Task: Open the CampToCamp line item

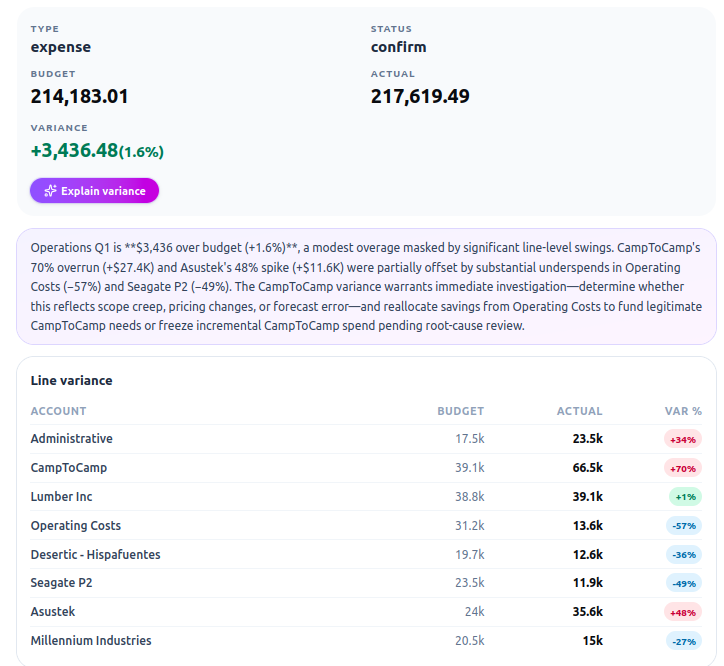Action: [366, 468]
